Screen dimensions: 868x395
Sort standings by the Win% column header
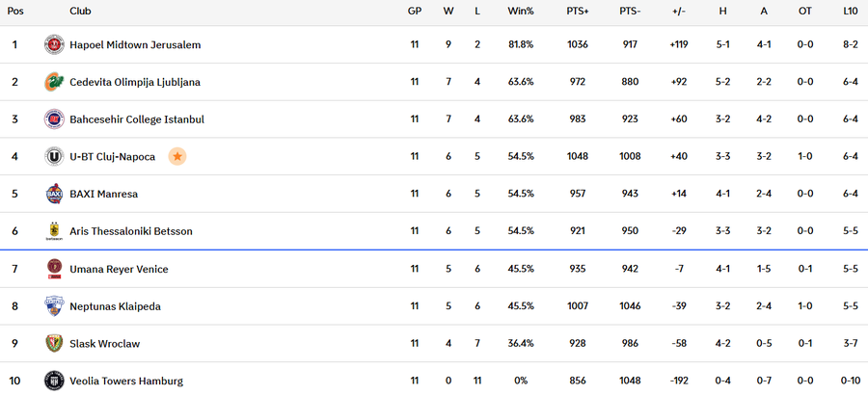point(520,12)
